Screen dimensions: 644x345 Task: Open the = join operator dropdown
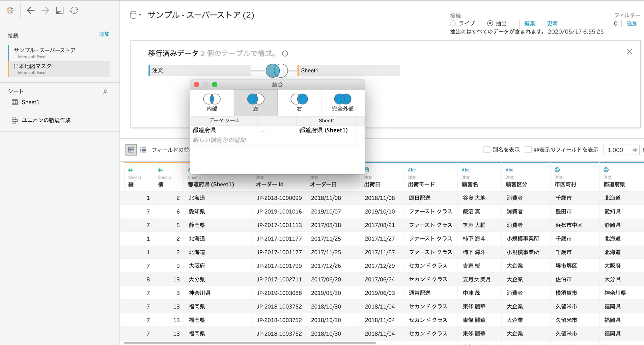click(x=277, y=130)
